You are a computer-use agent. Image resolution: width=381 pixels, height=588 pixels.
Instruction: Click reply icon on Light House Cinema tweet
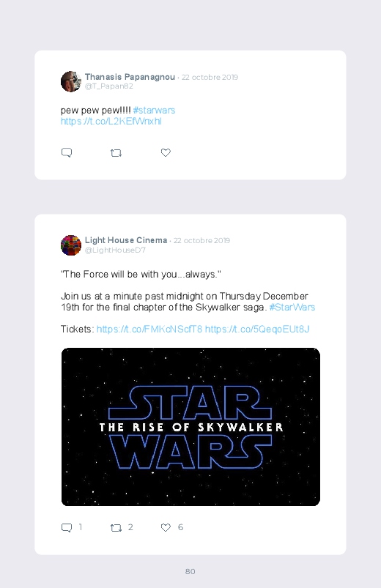pyautogui.click(x=67, y=528)
